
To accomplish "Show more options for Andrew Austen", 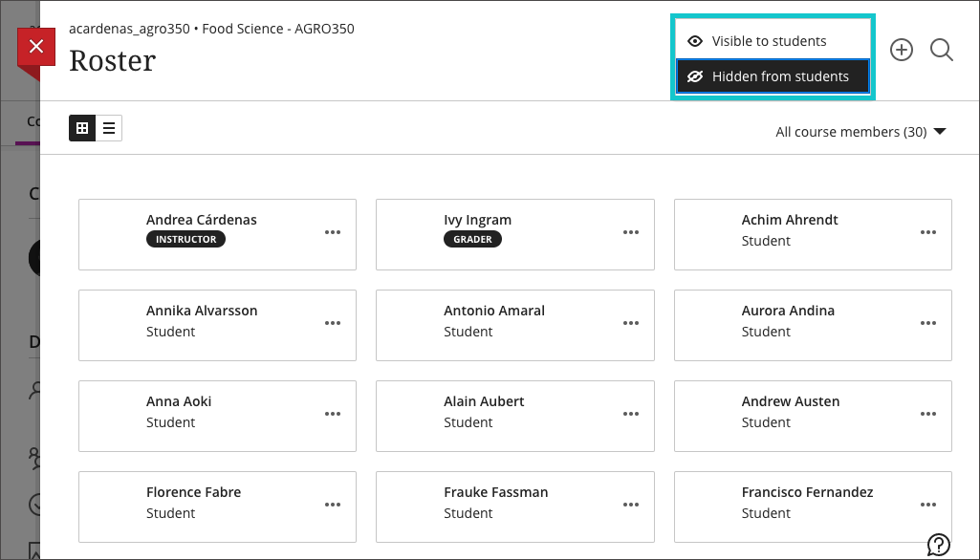I will (928, 414).
